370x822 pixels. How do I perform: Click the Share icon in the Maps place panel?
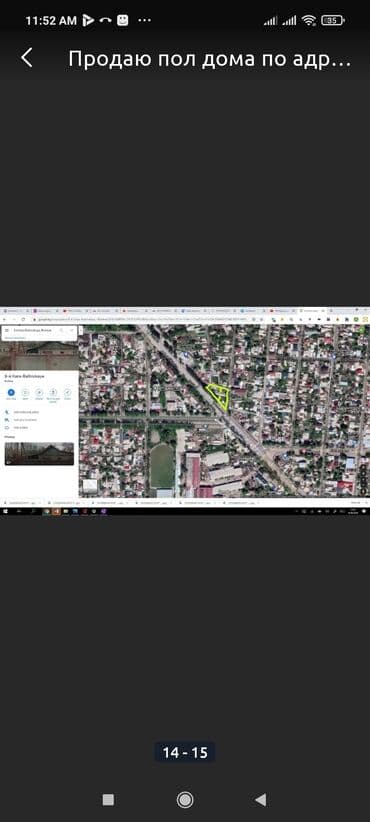tap(68, 392)
